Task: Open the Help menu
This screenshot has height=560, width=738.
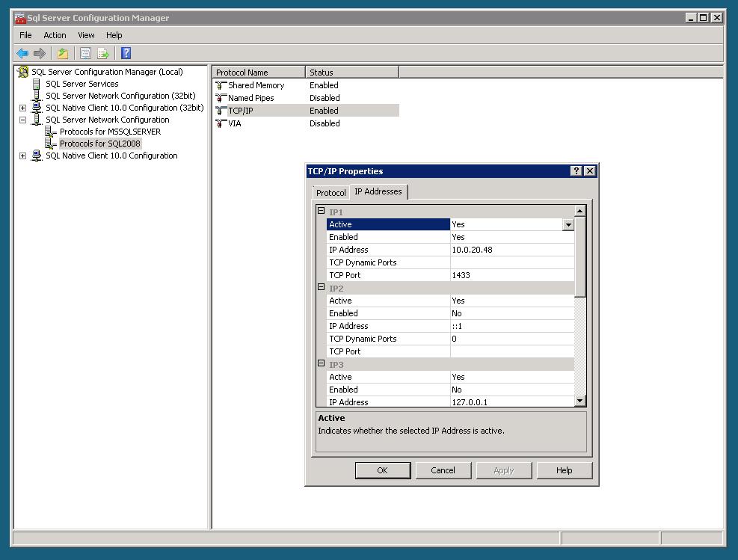Action: [114, 35]
